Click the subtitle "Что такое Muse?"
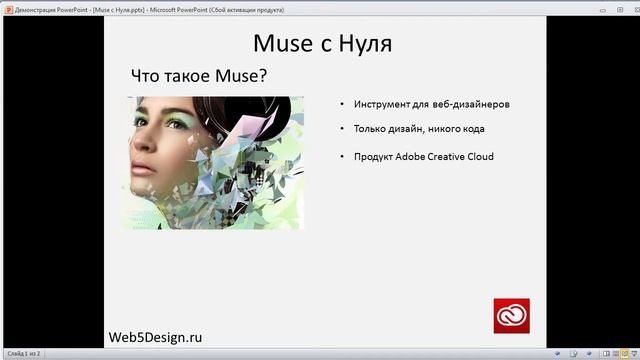 (199, 76)
